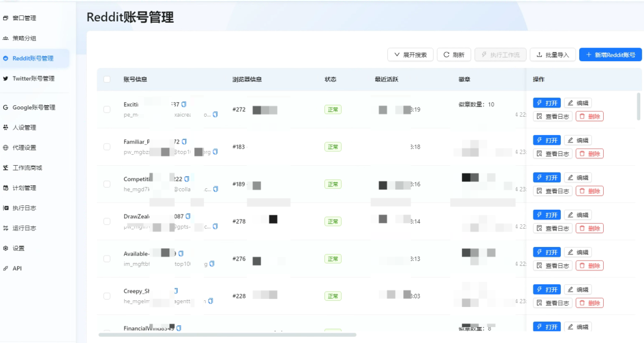Expand the 展开搜索 search panel
The width and height of the screenshot is (644, 343).
coord(411,54)
